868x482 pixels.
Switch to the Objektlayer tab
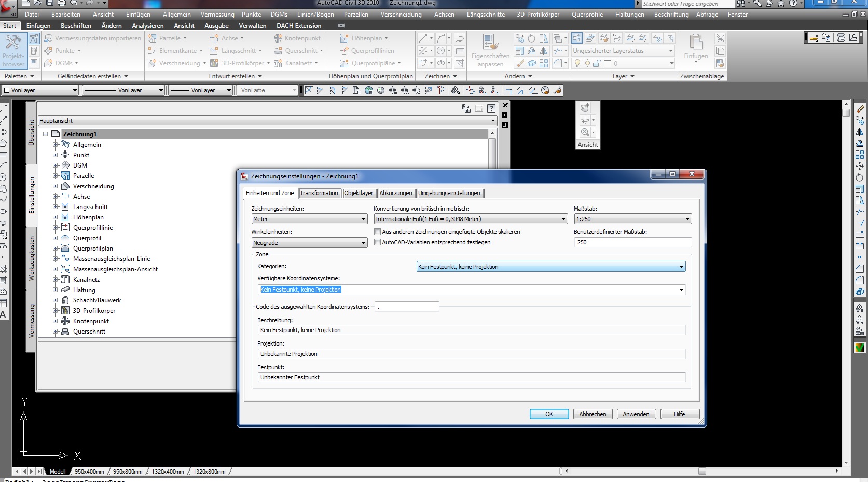point(359,193)
